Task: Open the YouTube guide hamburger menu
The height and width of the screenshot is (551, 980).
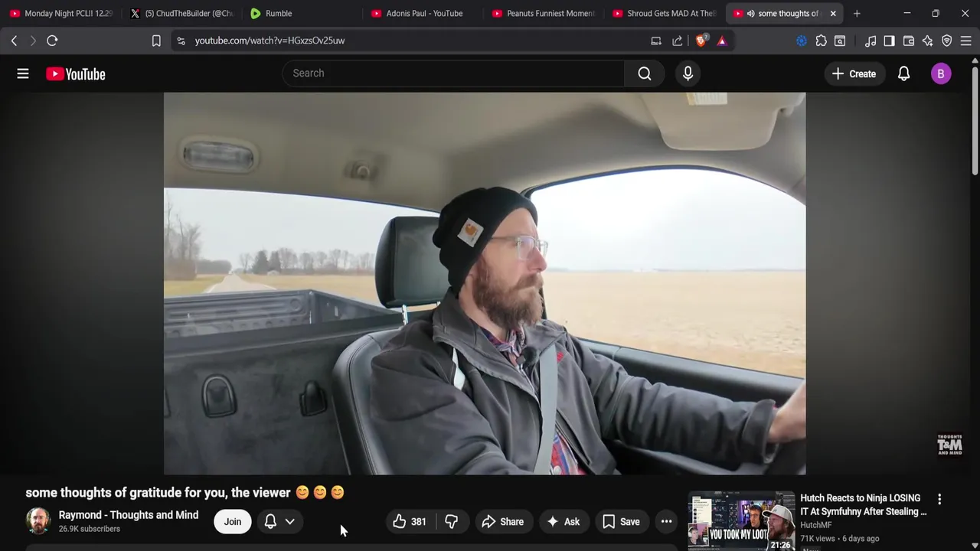Action: point(23,73)
